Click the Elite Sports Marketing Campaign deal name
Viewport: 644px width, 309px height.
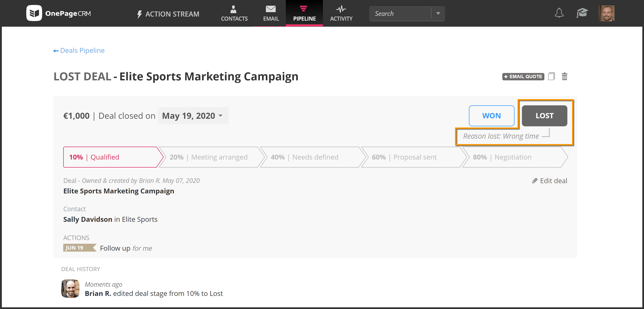(119, 191)
